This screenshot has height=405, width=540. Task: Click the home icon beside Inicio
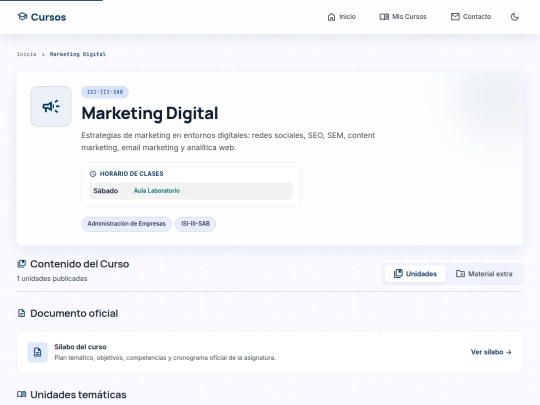tap(331, 17)
